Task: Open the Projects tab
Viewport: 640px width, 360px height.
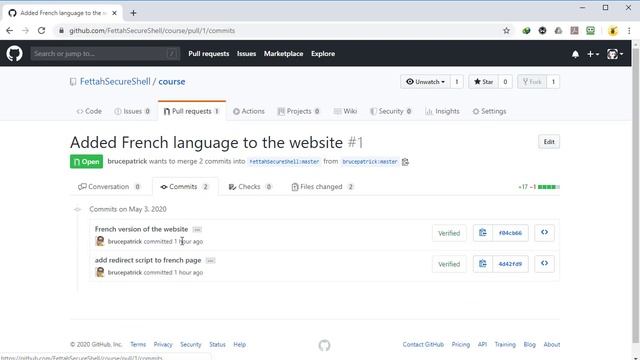Action: click(x=298, y=111)
